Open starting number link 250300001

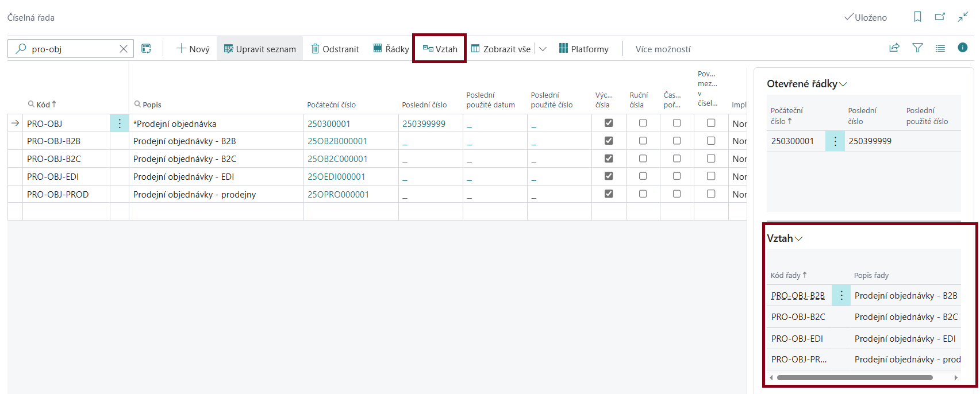click(329, 123)
